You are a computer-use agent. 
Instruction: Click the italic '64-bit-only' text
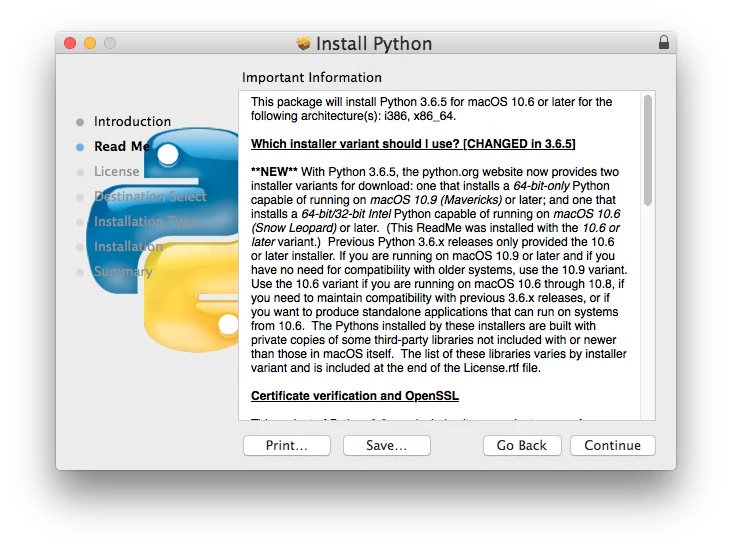click(541, 186)
